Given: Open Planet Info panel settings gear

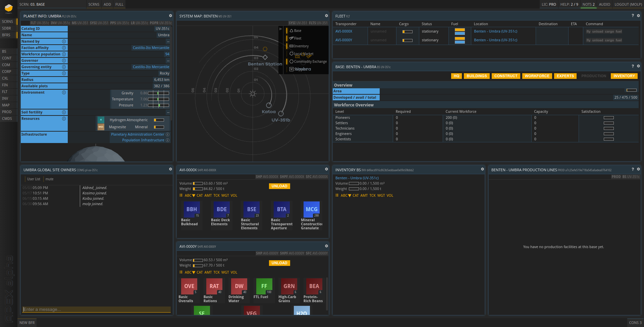Looking at the screenshot, I should tap(170, 16).
